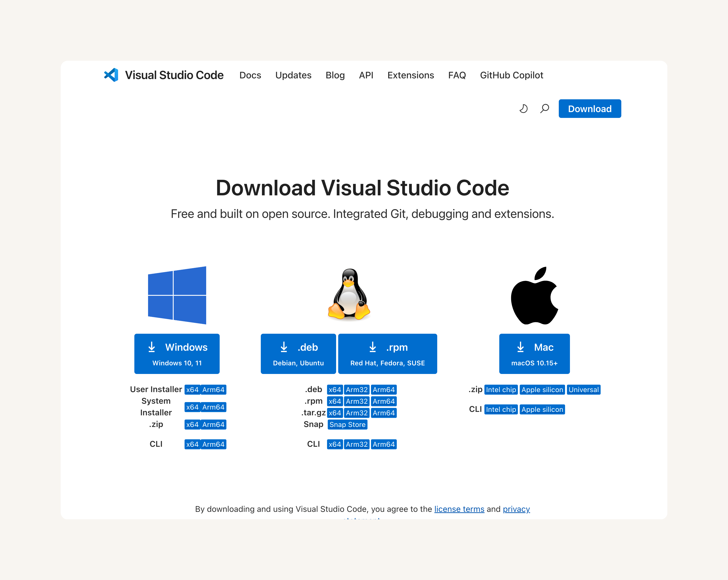Select x64 for Windows CLI
Viewport: 728px width, 580px height.
pyautogui.click(x=192, y=444)
